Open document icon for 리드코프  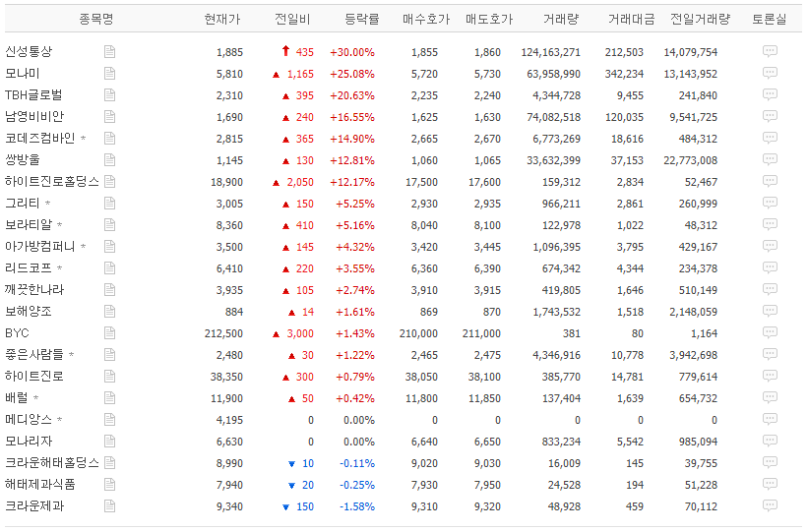[110, 267]
